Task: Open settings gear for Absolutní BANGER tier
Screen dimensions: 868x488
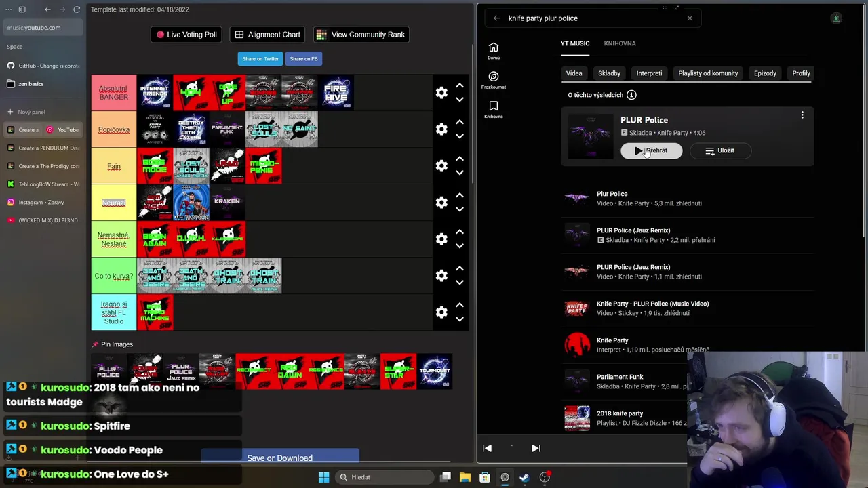Action: tap(441, 93)
